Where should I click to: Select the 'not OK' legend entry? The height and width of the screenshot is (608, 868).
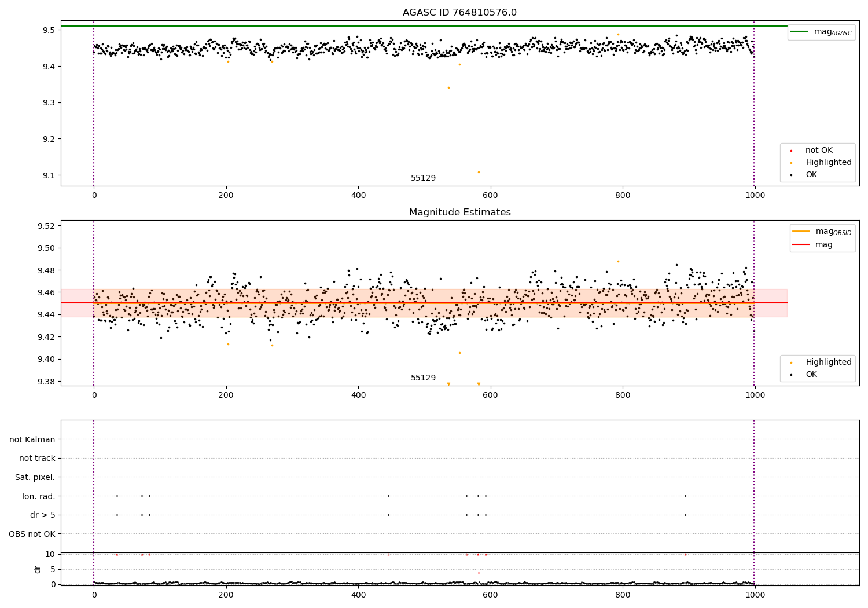[819, 151]
